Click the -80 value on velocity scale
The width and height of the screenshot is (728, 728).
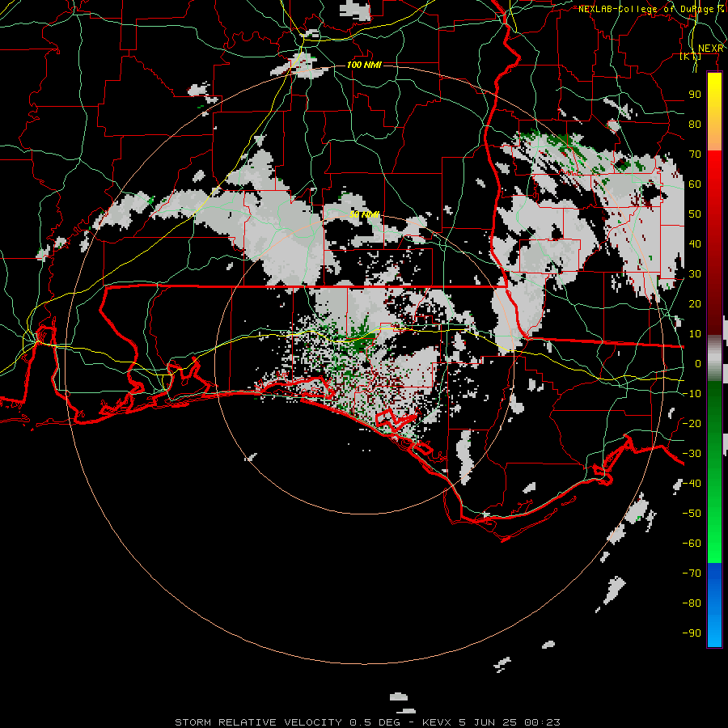692,603
